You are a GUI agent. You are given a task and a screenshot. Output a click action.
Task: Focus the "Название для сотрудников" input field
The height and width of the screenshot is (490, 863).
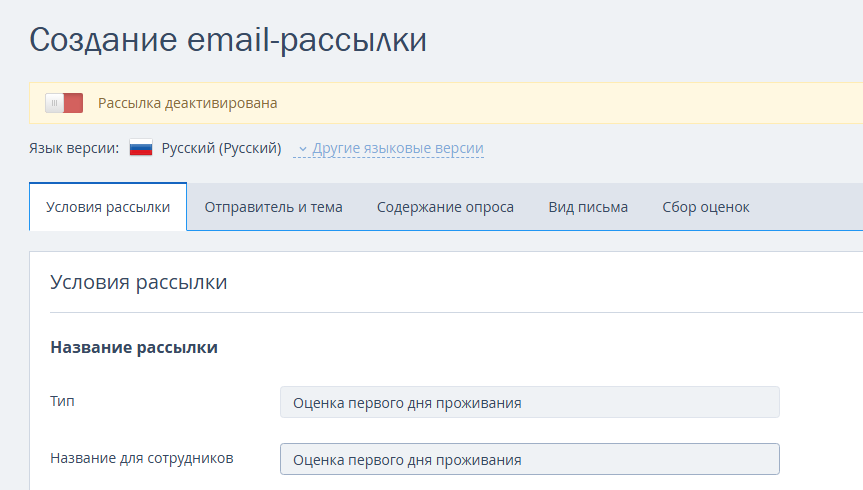[x=529, y=459]
